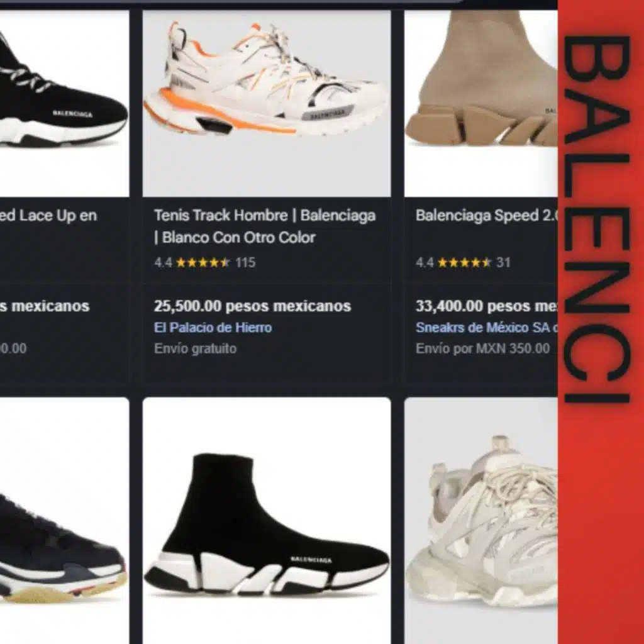Image resolution: width=644 pixels, height=644 pixels.
Task: Click the Envío gratuito shipping label
Action: (x=195, y=348)
